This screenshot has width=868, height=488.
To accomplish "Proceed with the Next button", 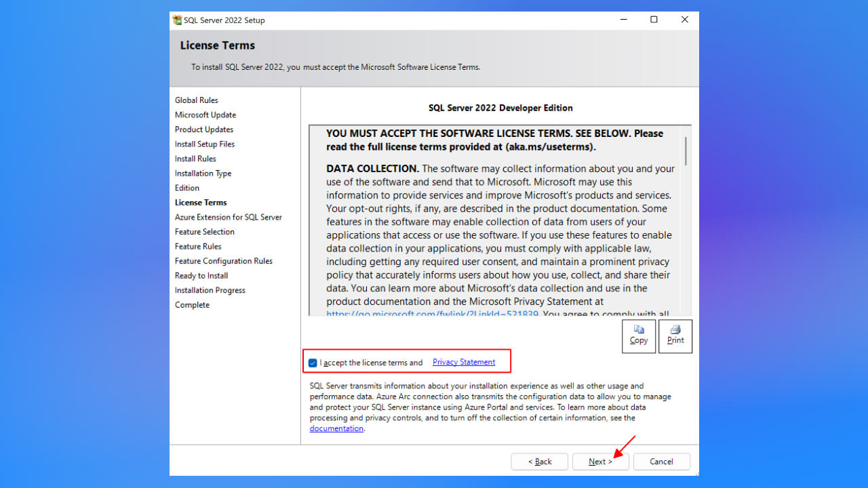I will [600, 462].
